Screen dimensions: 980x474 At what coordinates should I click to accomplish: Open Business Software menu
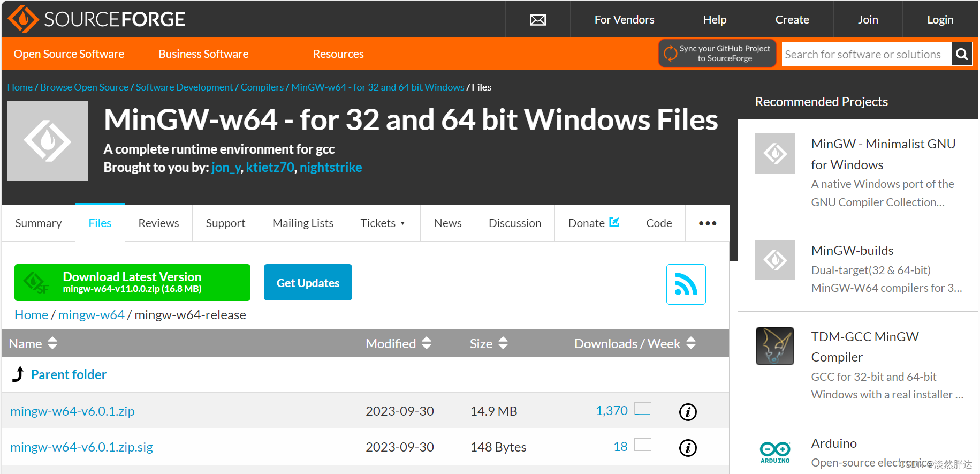203,54
